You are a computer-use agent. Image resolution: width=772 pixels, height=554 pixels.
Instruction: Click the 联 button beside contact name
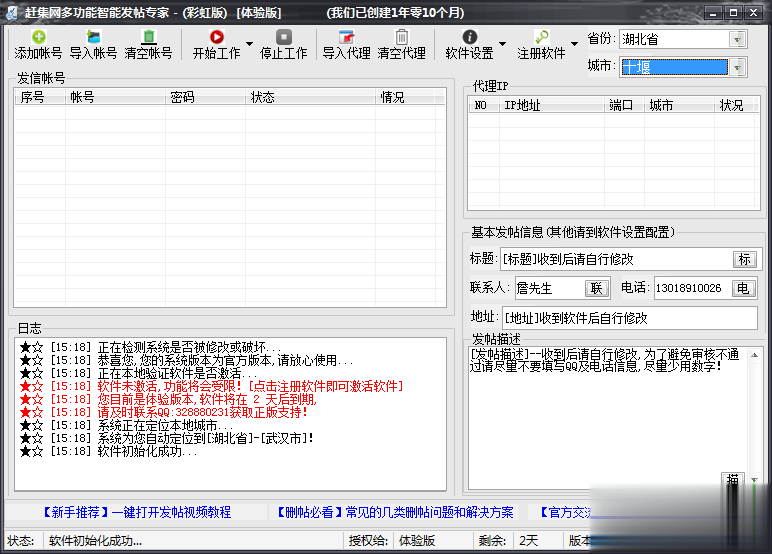[597, 288]
